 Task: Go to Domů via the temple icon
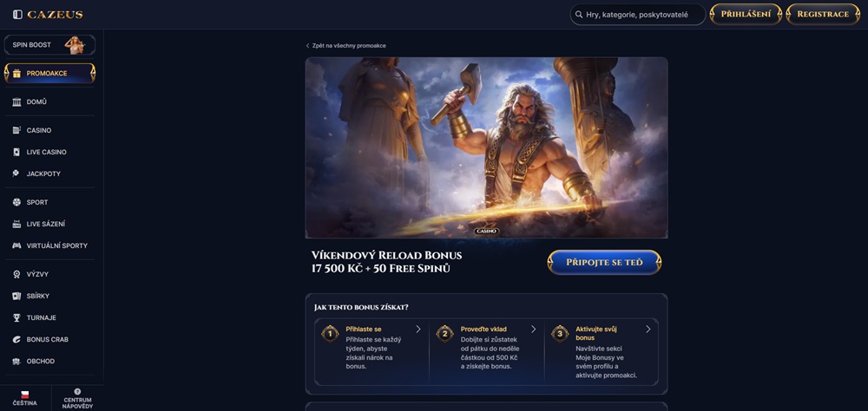point(16,101)
